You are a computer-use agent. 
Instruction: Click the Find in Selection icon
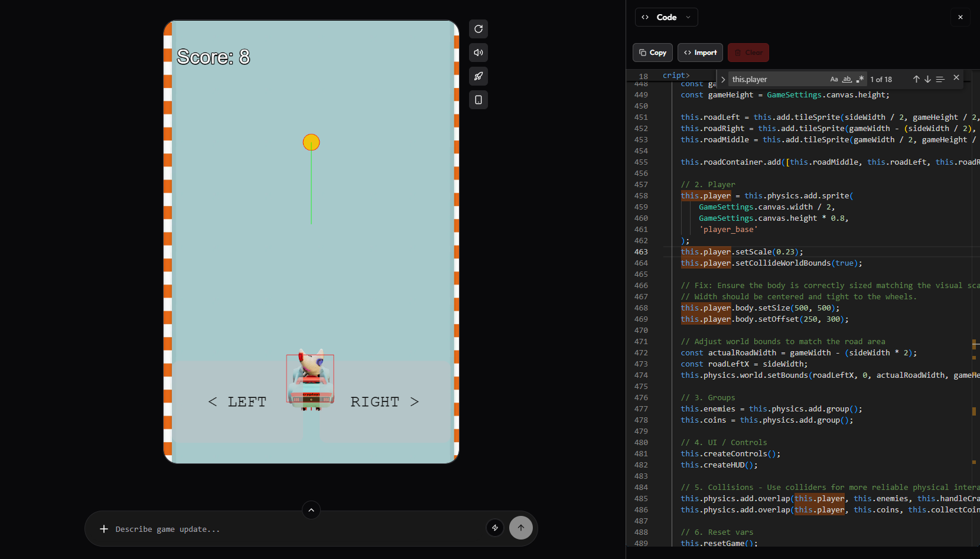(x=940, y=79)
